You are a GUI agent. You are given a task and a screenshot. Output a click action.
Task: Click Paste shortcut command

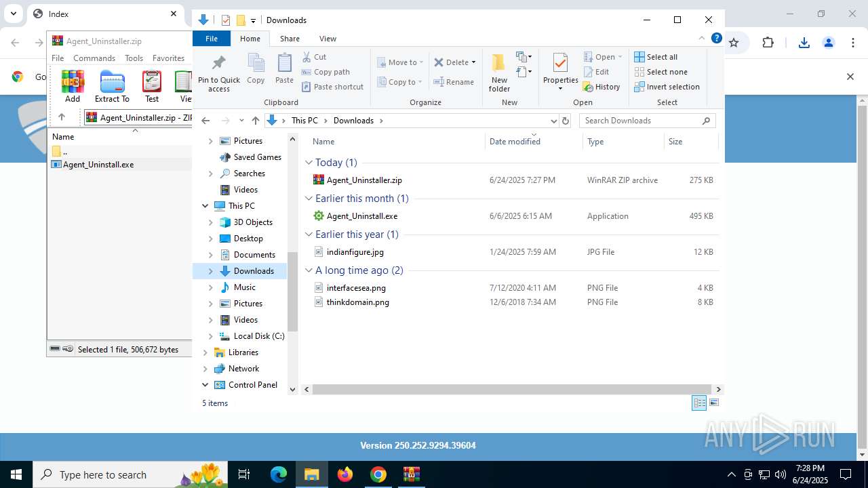pyautogui.click(x=332, y=87)
